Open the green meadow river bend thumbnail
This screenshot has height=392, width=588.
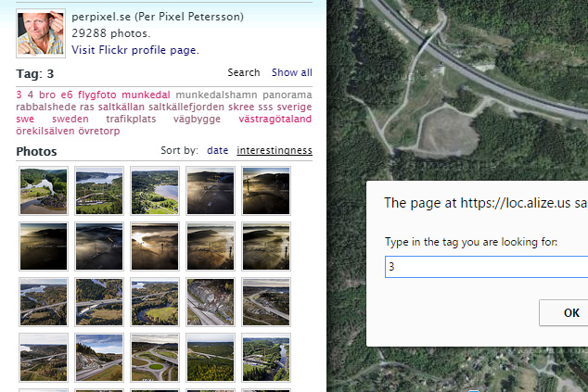[x=155, y=302]
